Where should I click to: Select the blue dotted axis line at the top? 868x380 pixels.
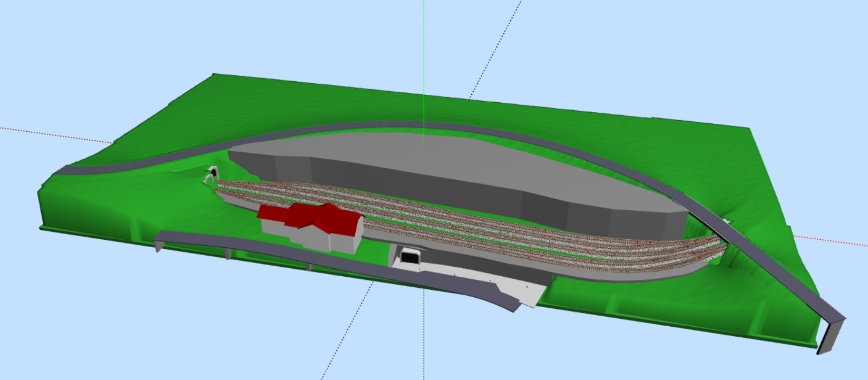point(495,50)
